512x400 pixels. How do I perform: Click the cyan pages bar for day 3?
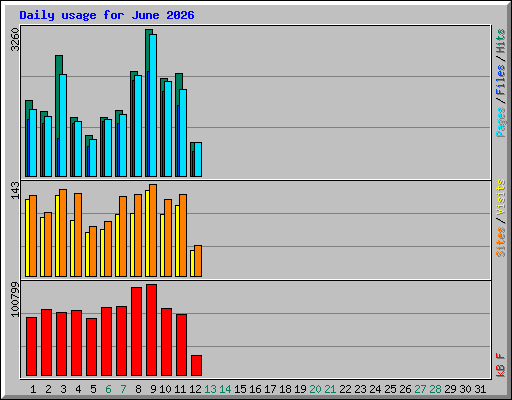63,125
